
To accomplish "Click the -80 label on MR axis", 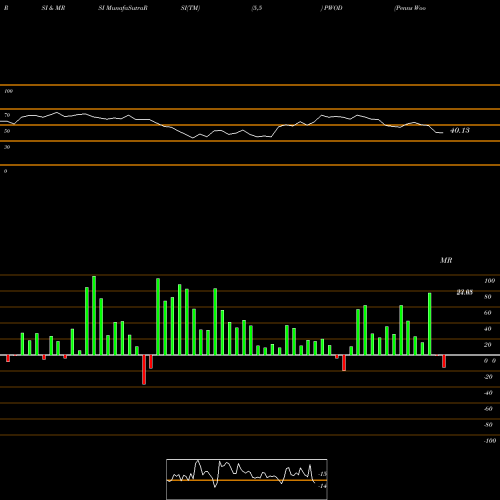I will pyautogui.click(x=488, y=425).
